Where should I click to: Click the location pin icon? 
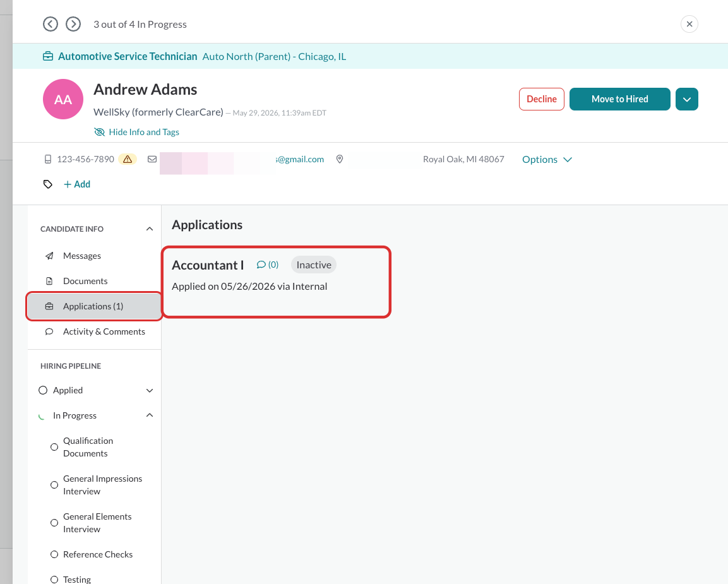(x=340, y=159)
